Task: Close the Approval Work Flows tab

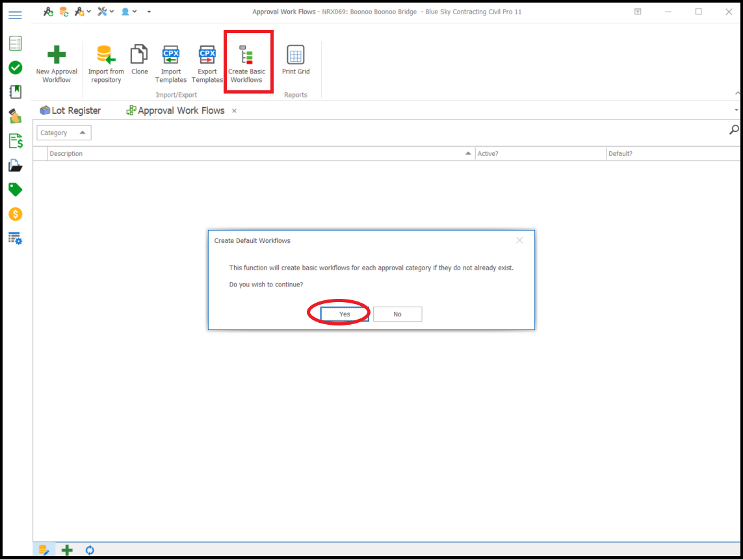Action: coord(235,111)
